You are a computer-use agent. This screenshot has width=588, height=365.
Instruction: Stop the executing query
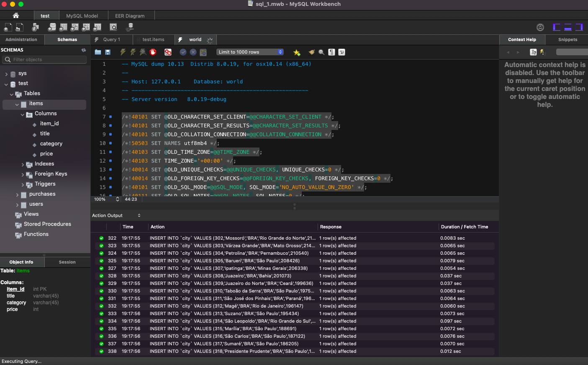point(153,52)
